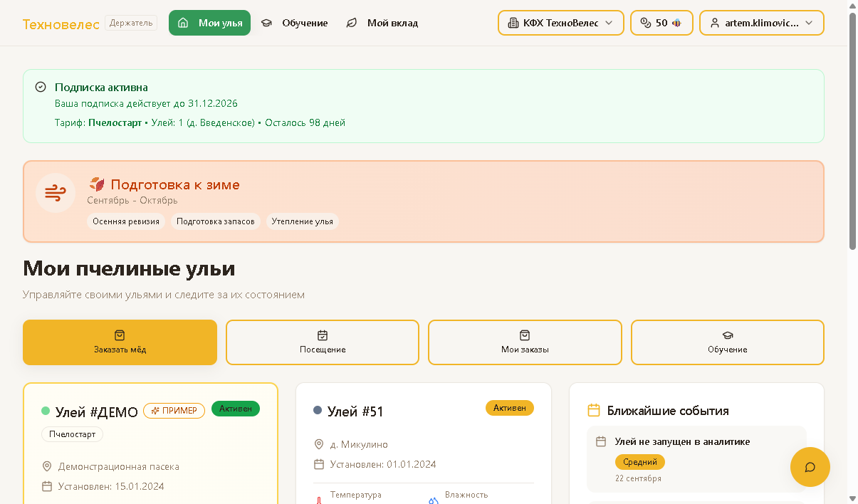
Task: Click the bag icon above Мои заказы
Action: click(525, 335)
